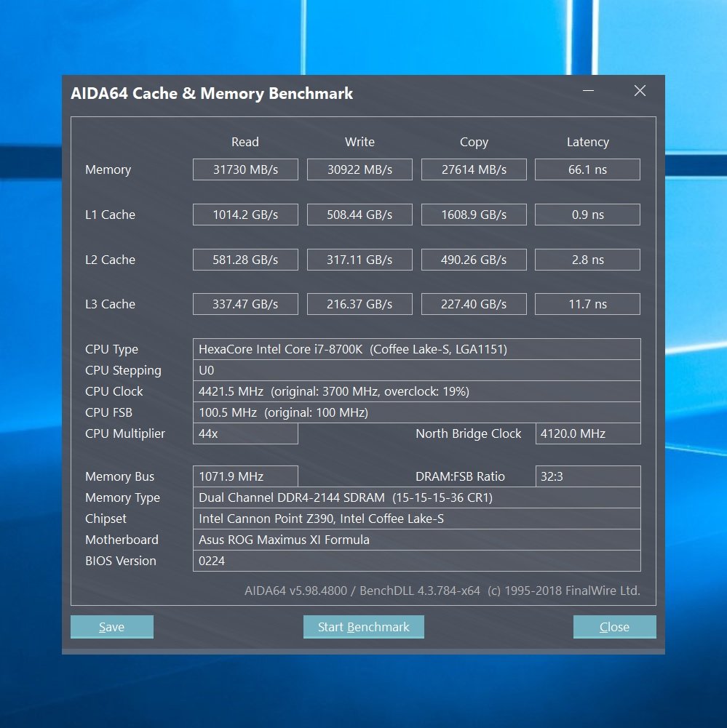Click L3 Cache Latency 11.7 ns
Screen dimensions: 727x728
587,304
